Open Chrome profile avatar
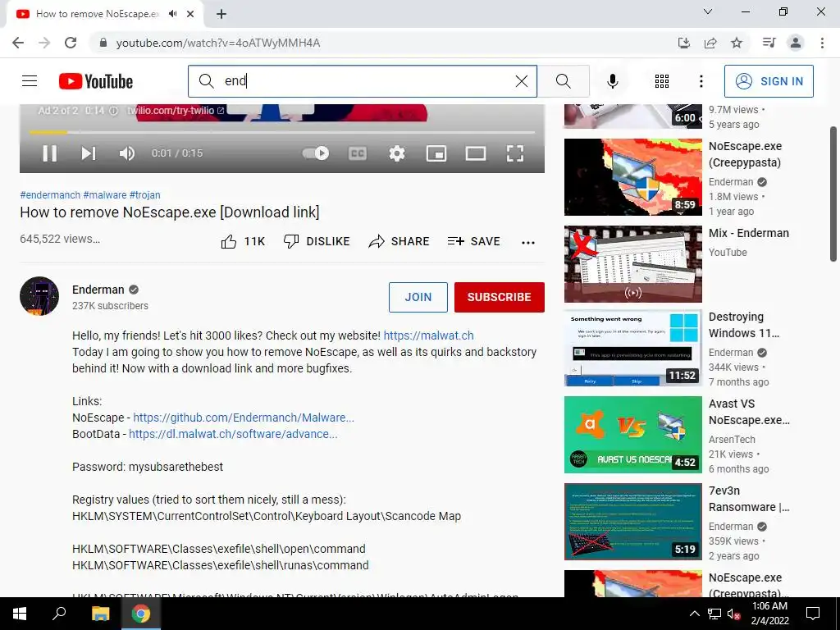This screenshot has height=630, width=840. tap(796, 43)
